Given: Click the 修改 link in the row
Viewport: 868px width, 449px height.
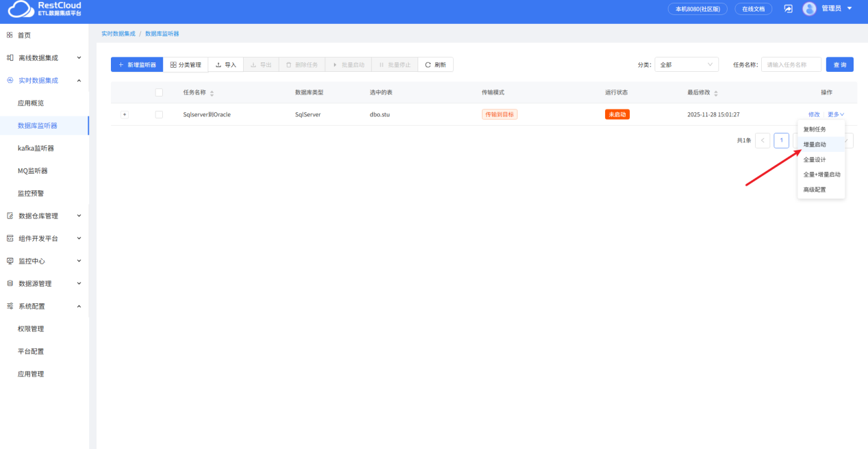Looking at the screenshot, I should 814,114.
